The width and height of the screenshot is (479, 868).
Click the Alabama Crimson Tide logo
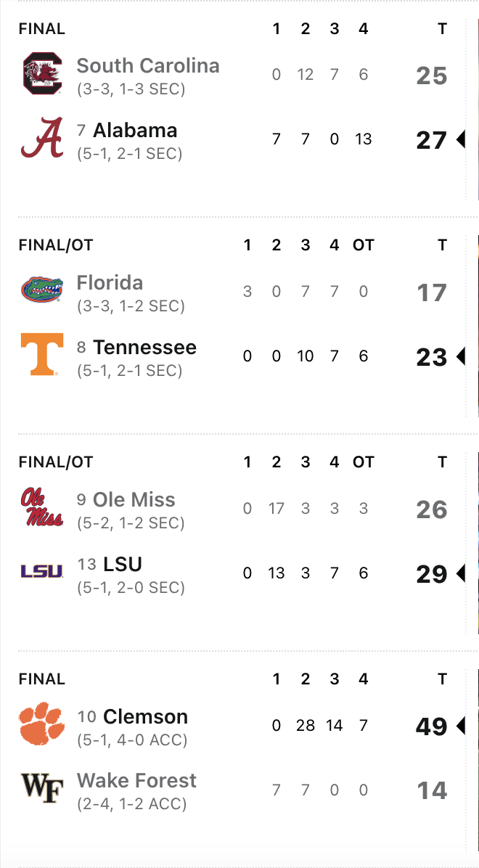42,139
